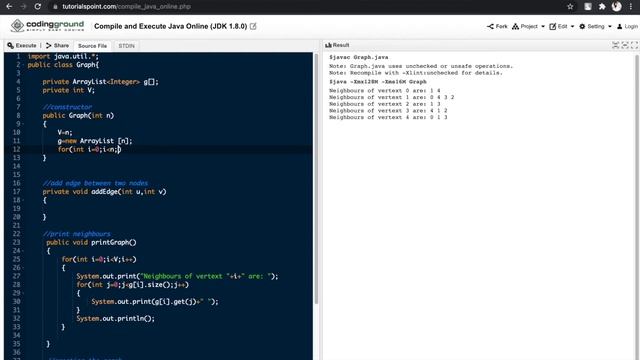Click code line 'public class Graph{'

[63, 65]
